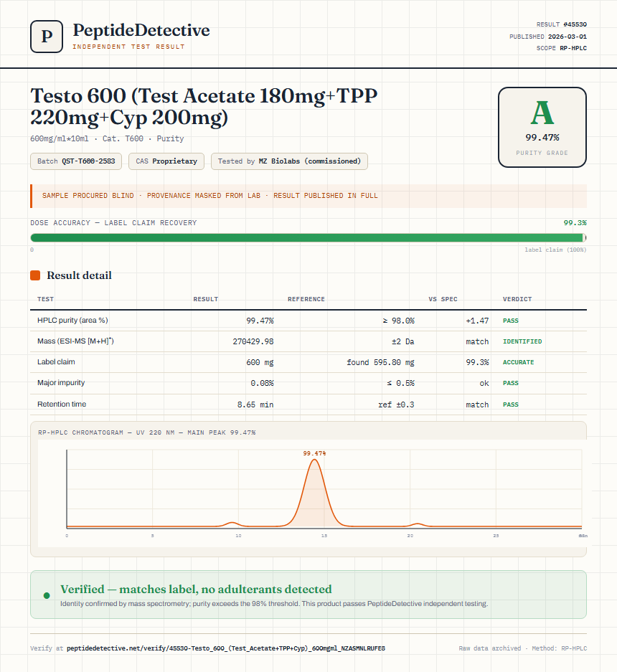Click Raw data archived method footer text

pos(523,648)
